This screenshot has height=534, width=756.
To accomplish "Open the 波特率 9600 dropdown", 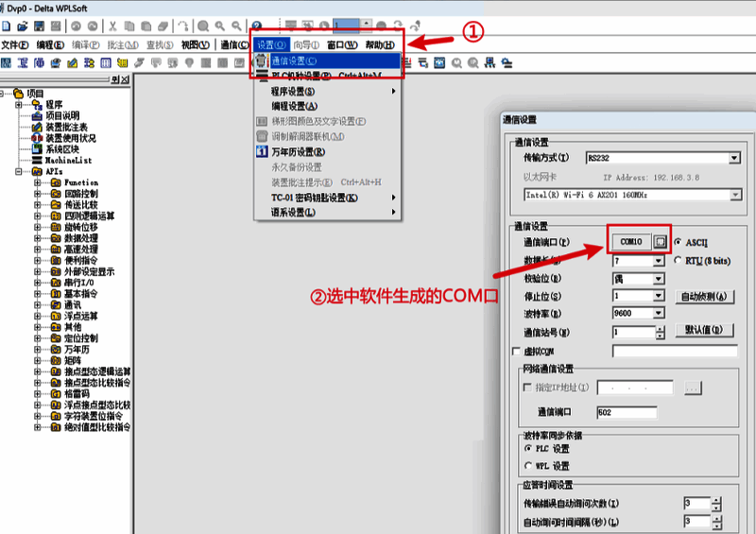I will [659, 314].
